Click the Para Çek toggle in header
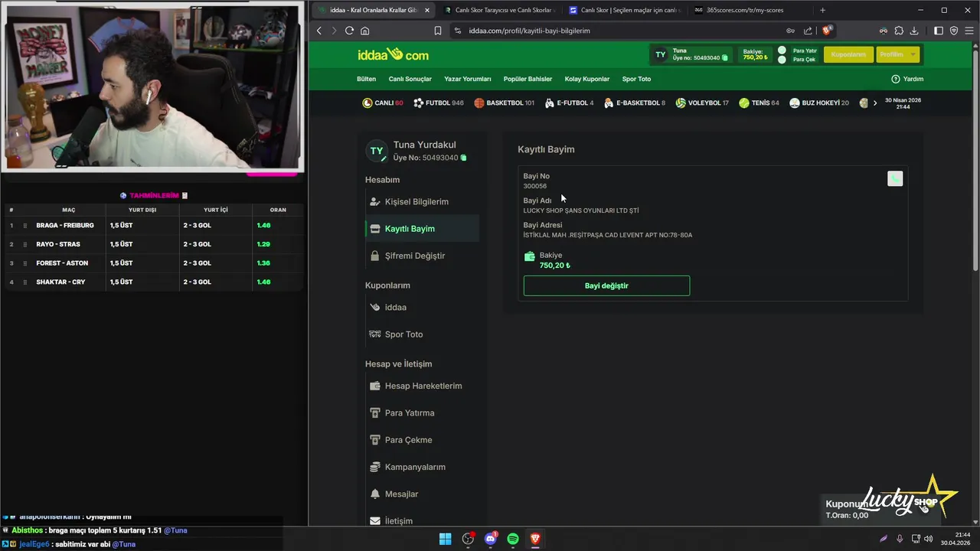The width and height of the screenshot is (980, 551). click(x=782, y=59)
